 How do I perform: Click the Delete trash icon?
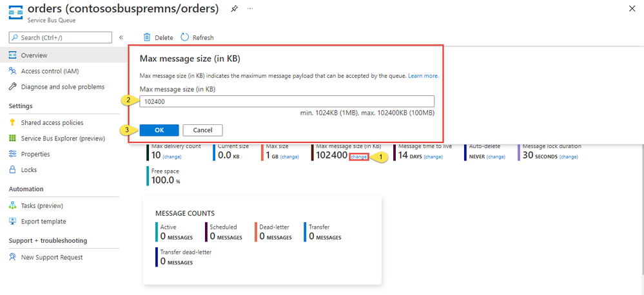tap(147, 37)
